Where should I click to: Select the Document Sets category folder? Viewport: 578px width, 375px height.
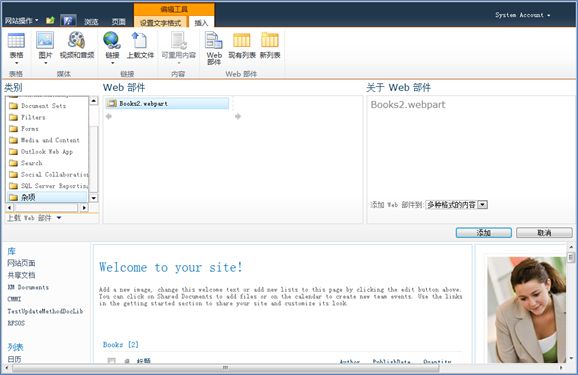38,106
